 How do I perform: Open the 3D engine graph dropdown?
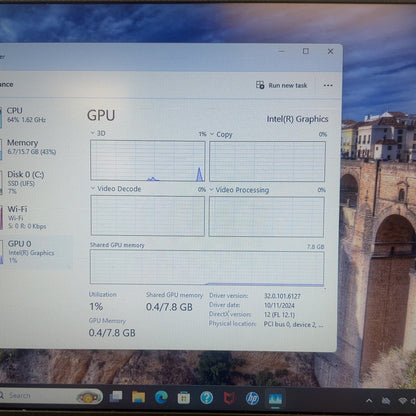[93, 133]
